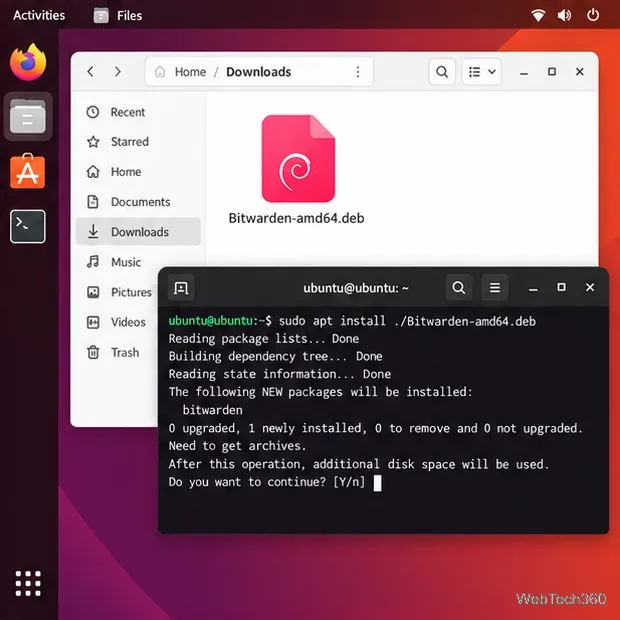Click 'Building dependency tree... Done' line
Screen dimensions: 620x620
275,357
